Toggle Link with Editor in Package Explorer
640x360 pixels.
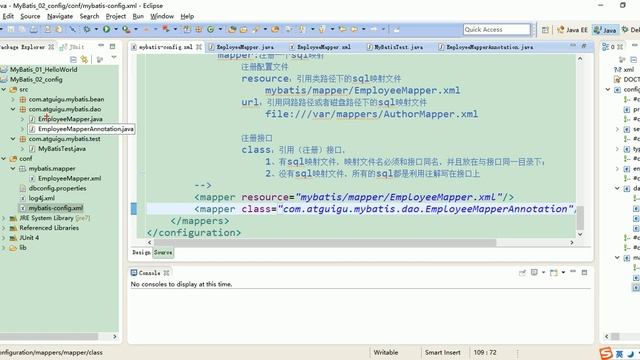84,60
